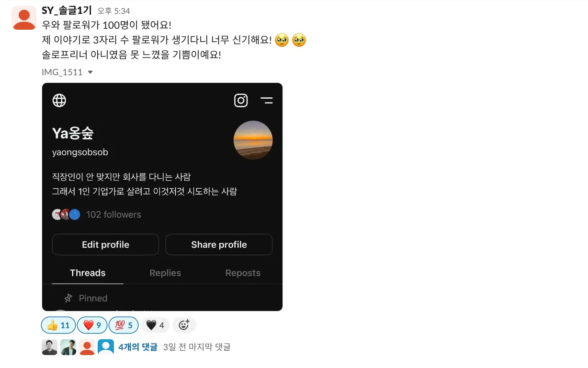588x368 pixels.
Task: Click the sunset profile picture
Action: point(253,140)
